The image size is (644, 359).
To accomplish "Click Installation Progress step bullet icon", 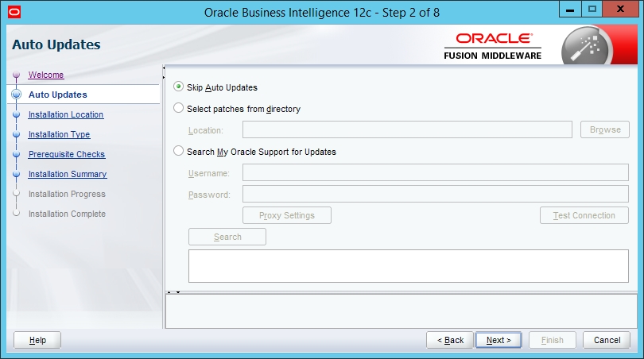I will point(17,193).
